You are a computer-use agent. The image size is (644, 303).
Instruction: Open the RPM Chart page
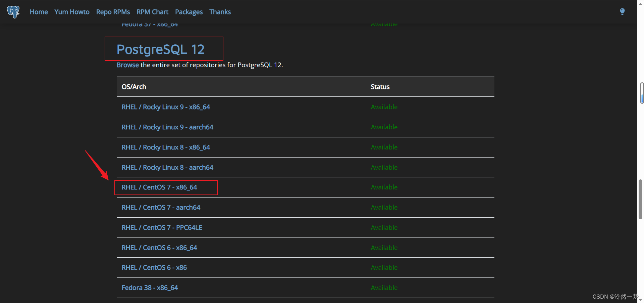tap(153, 12)
